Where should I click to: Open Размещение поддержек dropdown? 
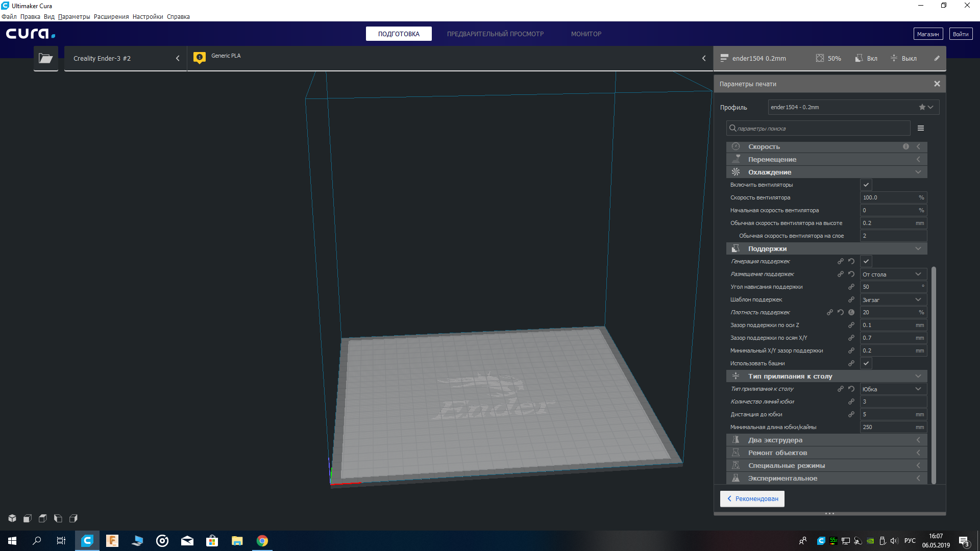(893, 274)
